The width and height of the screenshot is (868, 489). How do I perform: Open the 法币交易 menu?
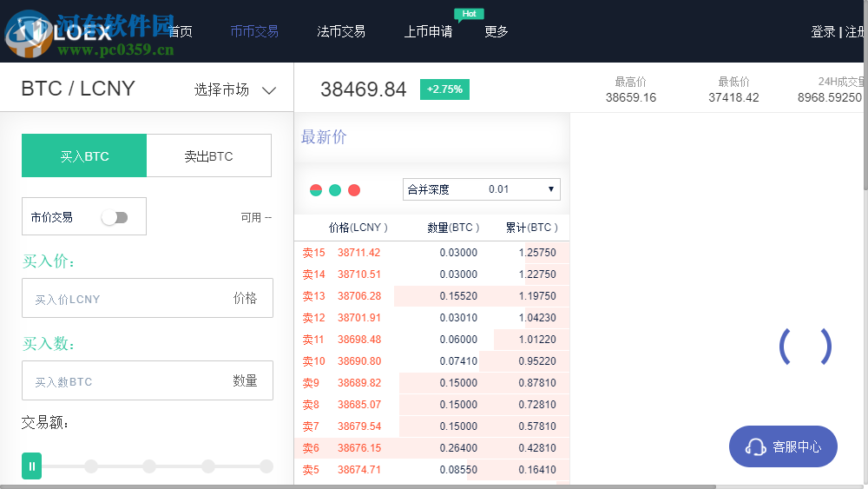[341, 31]
